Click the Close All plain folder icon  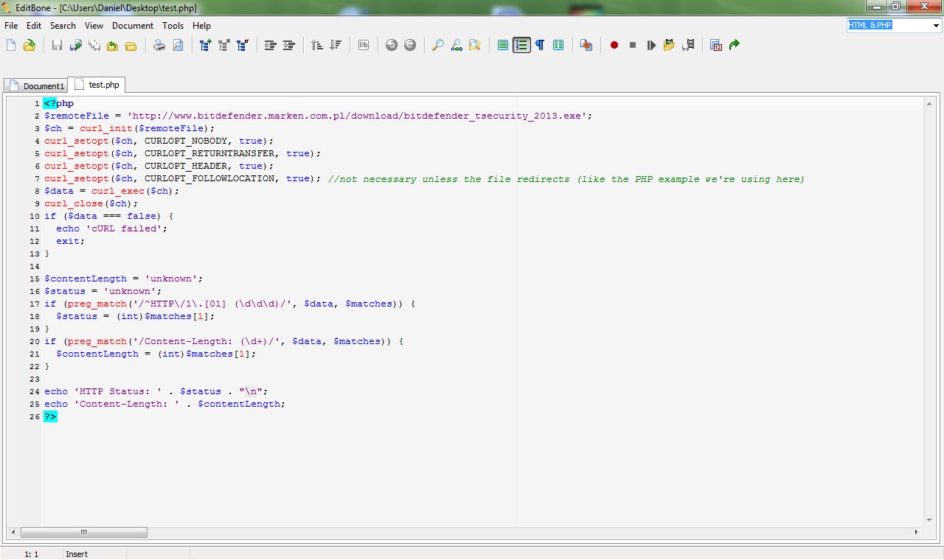(x=131, y=45)
